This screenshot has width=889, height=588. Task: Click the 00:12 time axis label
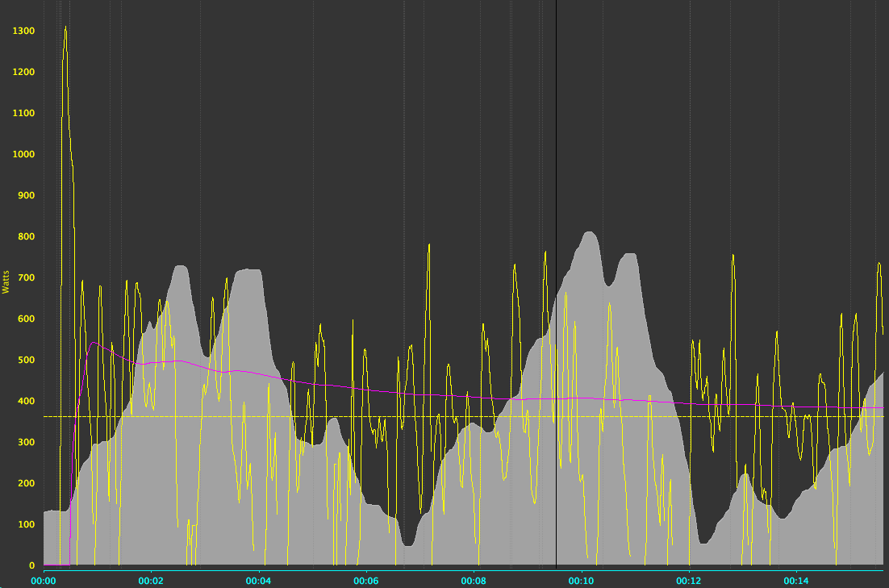pyautogui.click(x=689, y=580)
